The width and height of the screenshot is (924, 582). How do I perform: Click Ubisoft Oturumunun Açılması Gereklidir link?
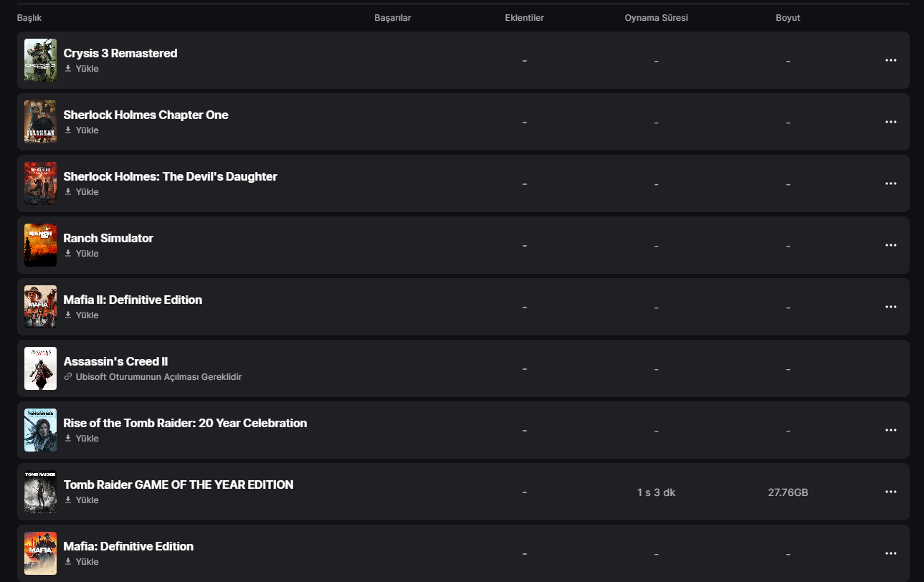coord(158,377)
